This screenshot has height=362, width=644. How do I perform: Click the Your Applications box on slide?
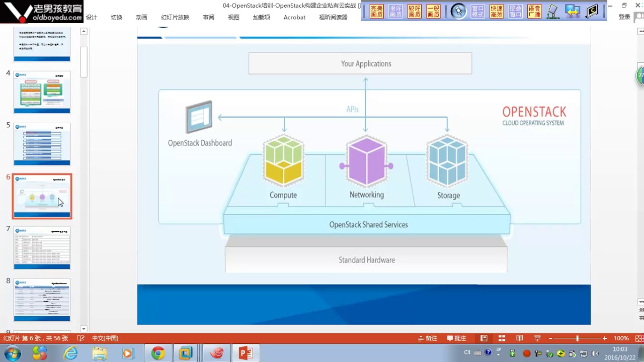tap(360, 63)
